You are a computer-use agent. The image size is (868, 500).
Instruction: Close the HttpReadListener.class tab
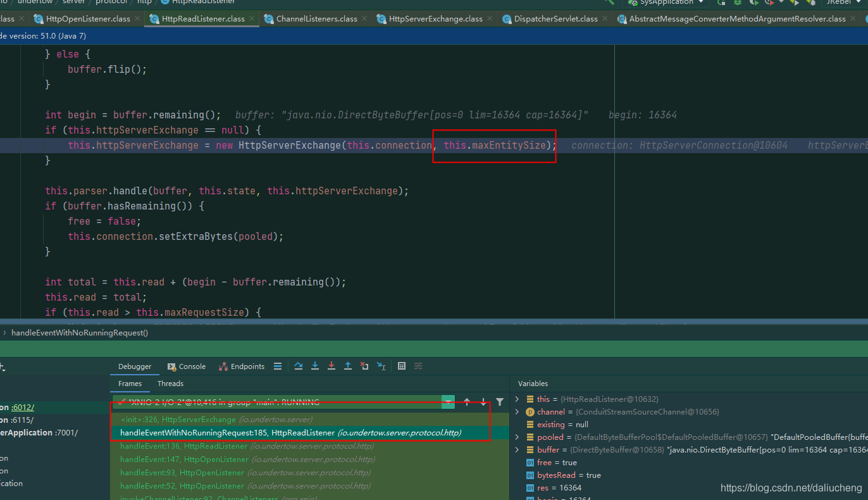point(252,19)
